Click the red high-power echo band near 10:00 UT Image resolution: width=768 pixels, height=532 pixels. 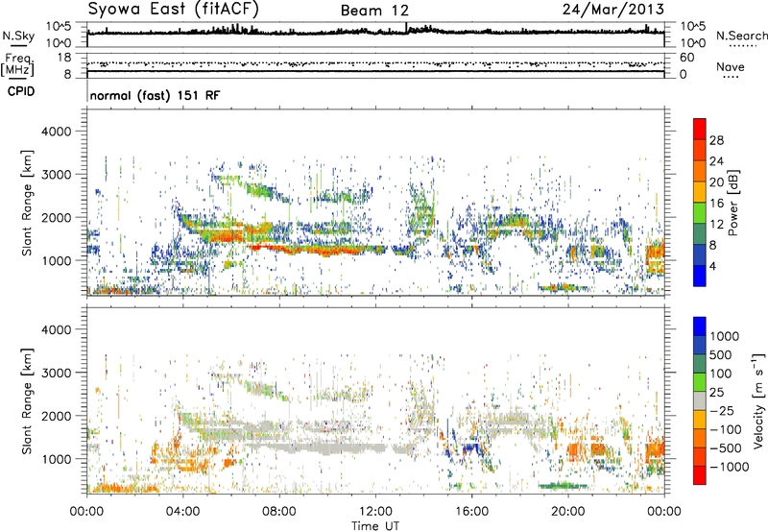pyautogui.click(x=324, y=250)
